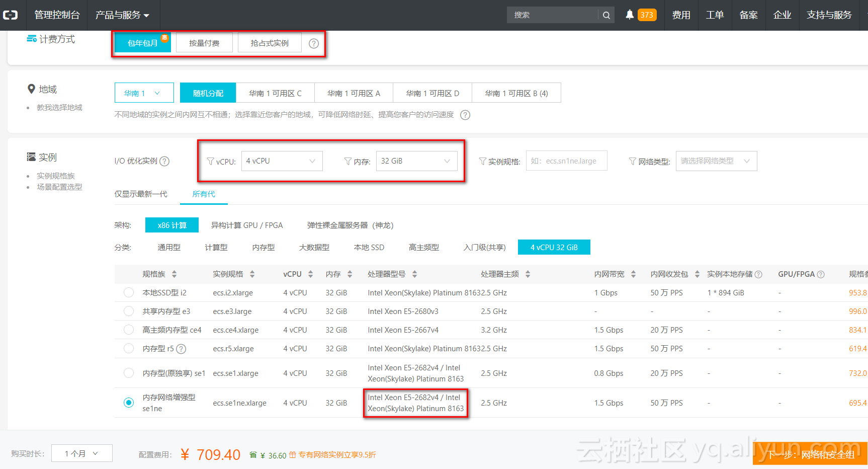Focus the top 搜索 search field
This screenshot has width=868, height=469.
(x=552, y=15)
